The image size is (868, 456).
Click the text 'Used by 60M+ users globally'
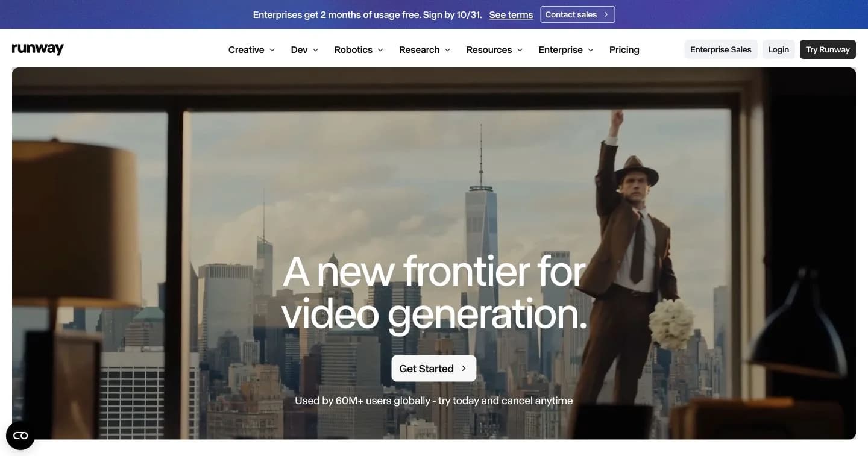coord(362,401)
